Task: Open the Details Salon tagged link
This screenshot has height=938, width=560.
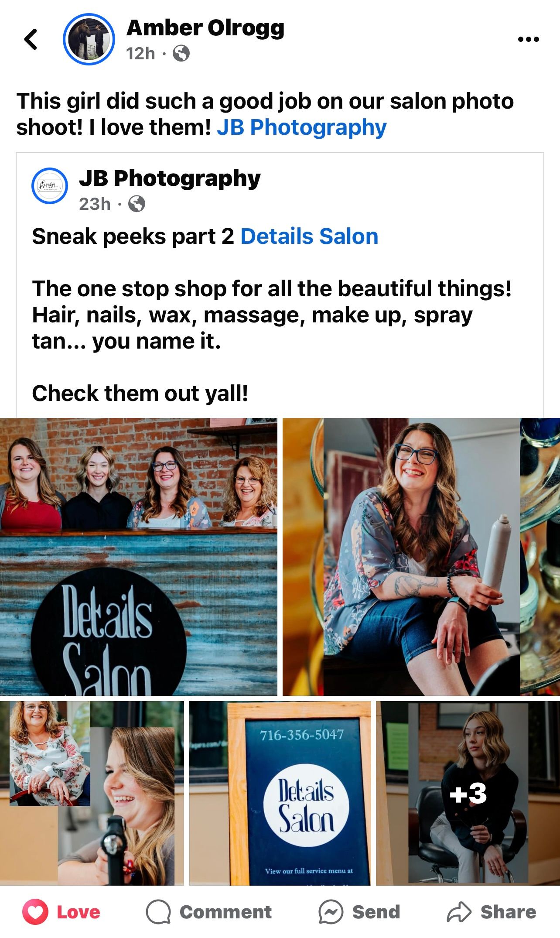Action: point(309,236)
